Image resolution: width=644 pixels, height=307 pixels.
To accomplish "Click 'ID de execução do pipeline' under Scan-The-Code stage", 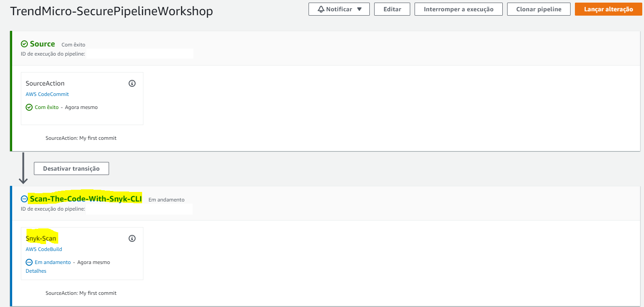I will (53, 209).
